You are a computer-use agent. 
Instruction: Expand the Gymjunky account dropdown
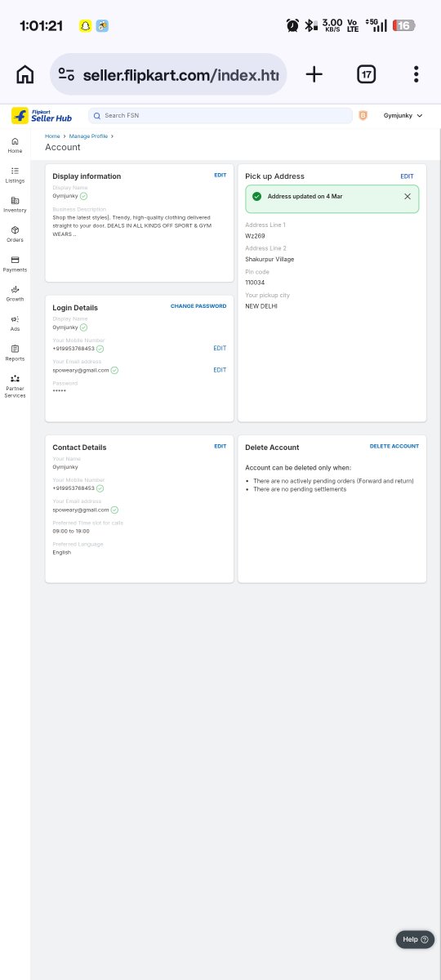click(403, 116)
